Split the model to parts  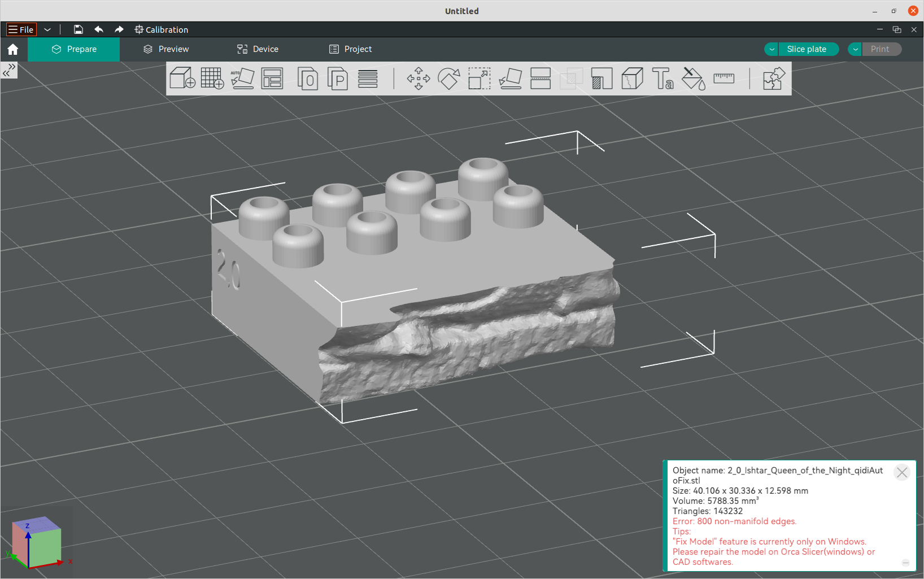click(x=338, y=79)
